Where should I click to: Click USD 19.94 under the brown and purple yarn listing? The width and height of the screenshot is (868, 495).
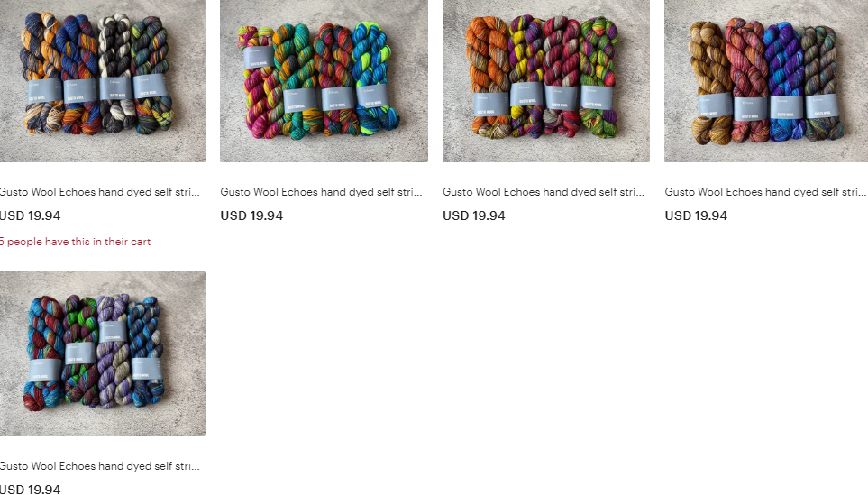(696, 215)
